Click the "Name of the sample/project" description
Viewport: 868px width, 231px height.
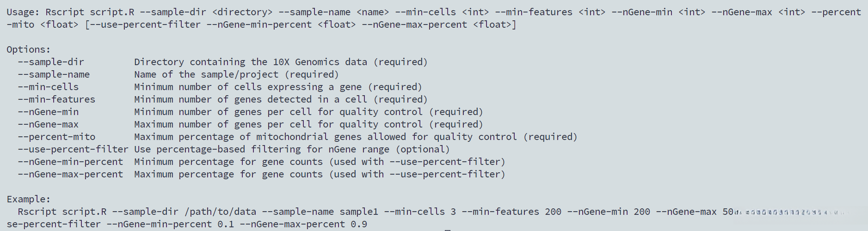click(x=206, y=74)
